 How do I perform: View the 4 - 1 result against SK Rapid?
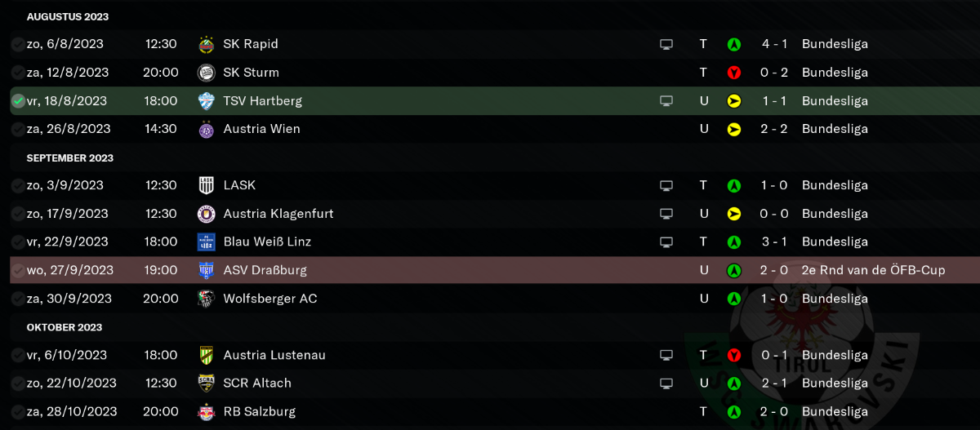click(x=774, y=44)
